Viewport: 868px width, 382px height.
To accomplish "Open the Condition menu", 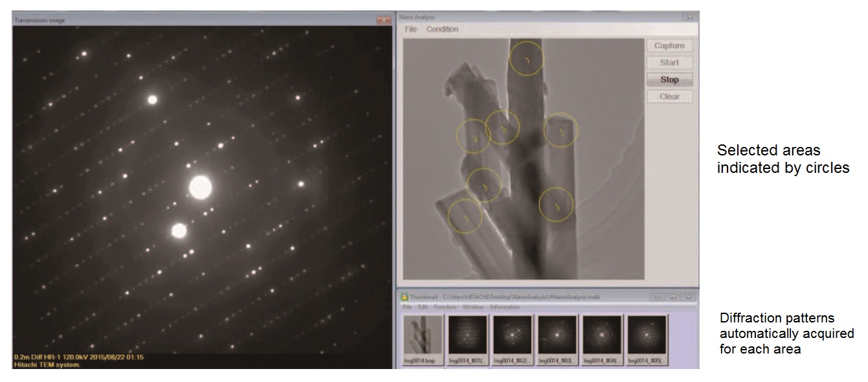I will point(442,29).
